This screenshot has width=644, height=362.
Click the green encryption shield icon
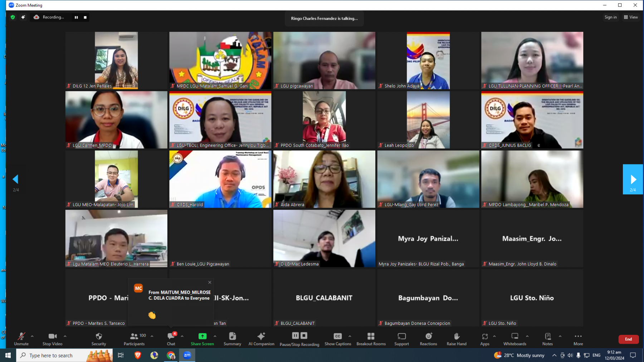13,17
